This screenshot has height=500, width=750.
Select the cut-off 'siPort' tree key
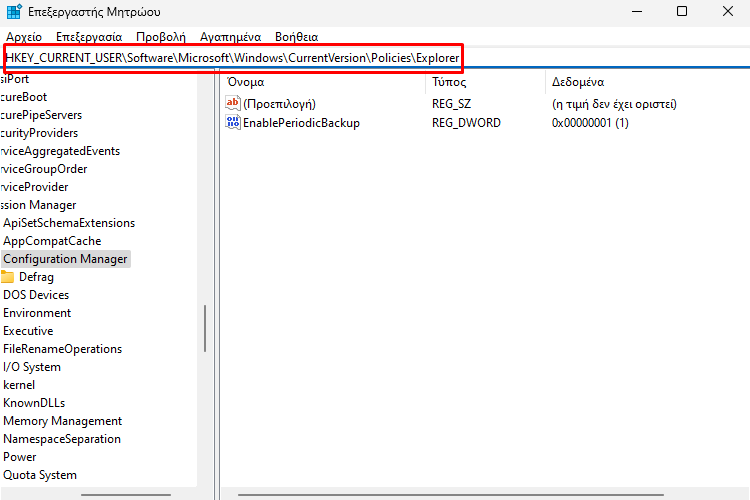point(15,79)
